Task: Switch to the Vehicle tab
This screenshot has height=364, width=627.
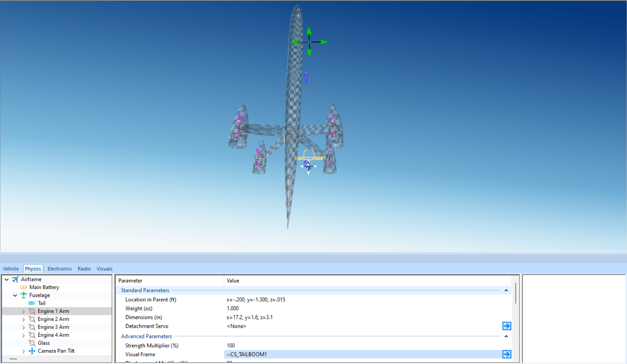Action: [x=11, y=268]
